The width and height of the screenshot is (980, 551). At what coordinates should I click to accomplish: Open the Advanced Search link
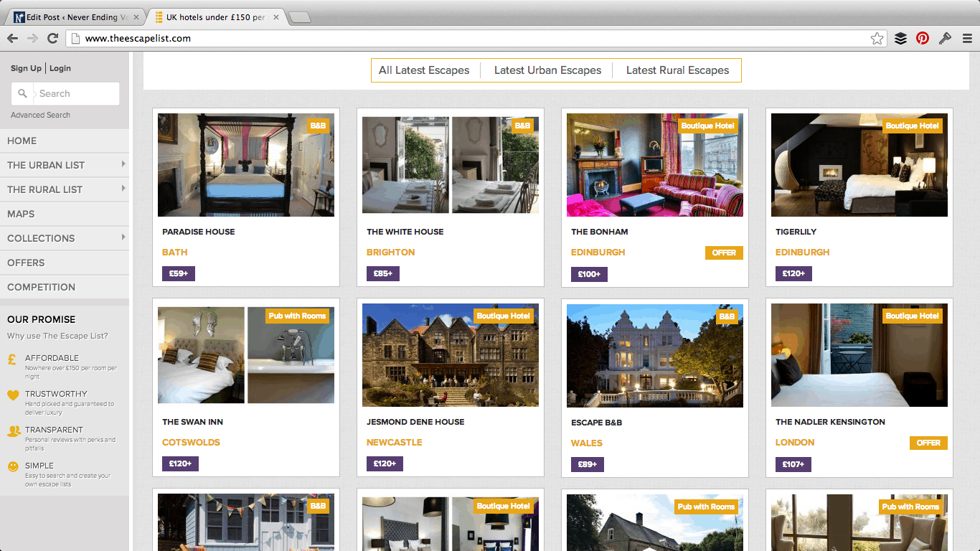(40, 115)
